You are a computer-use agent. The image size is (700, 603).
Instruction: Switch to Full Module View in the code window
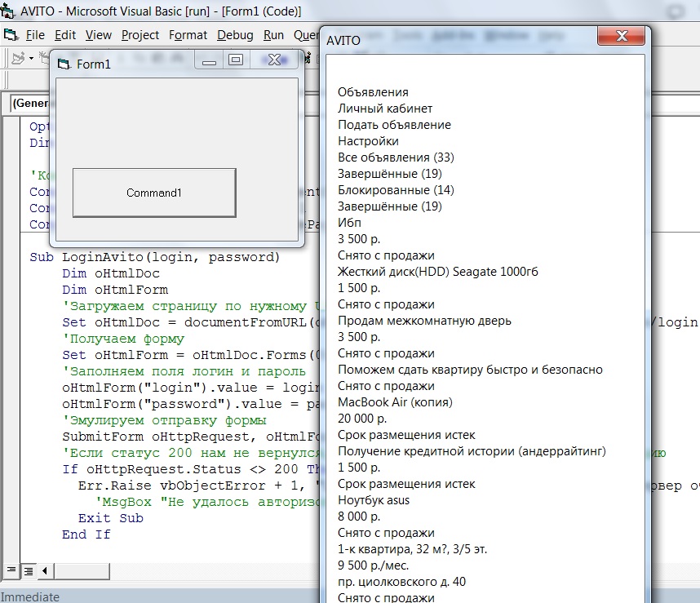pos(28,570)
